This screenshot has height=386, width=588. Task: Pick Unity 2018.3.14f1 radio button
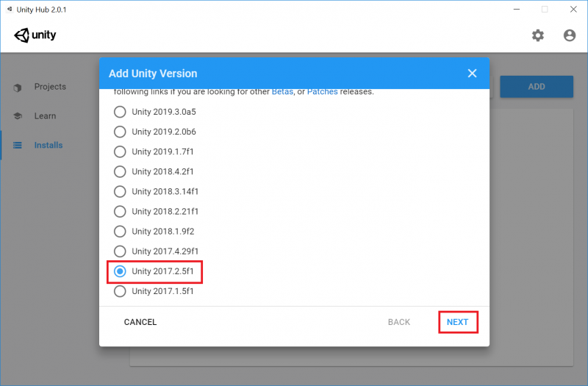120,191
